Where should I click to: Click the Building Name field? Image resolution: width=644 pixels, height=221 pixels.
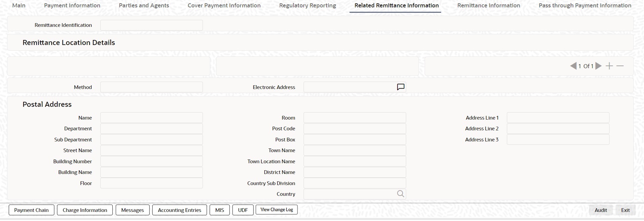(152, 172)
